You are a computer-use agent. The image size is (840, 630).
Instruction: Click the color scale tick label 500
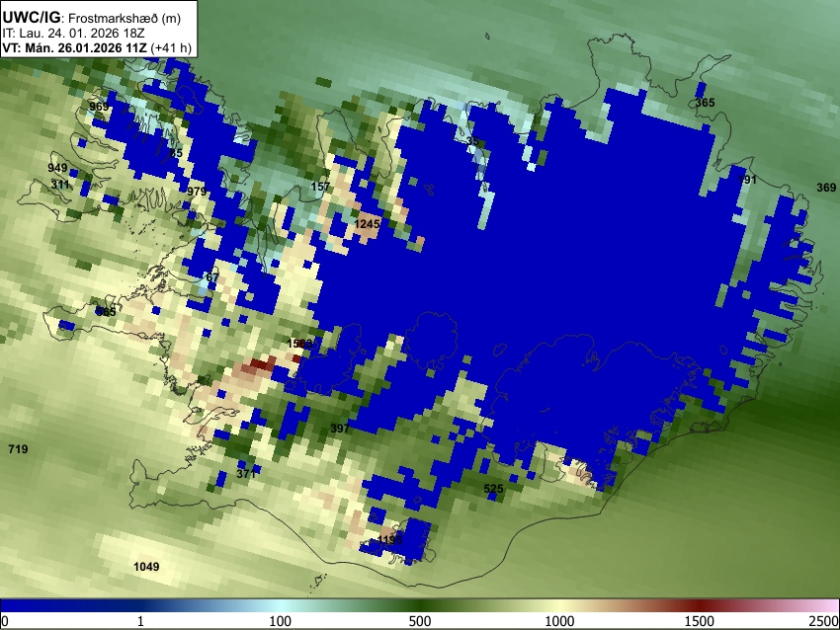click(x=420, y=621)
